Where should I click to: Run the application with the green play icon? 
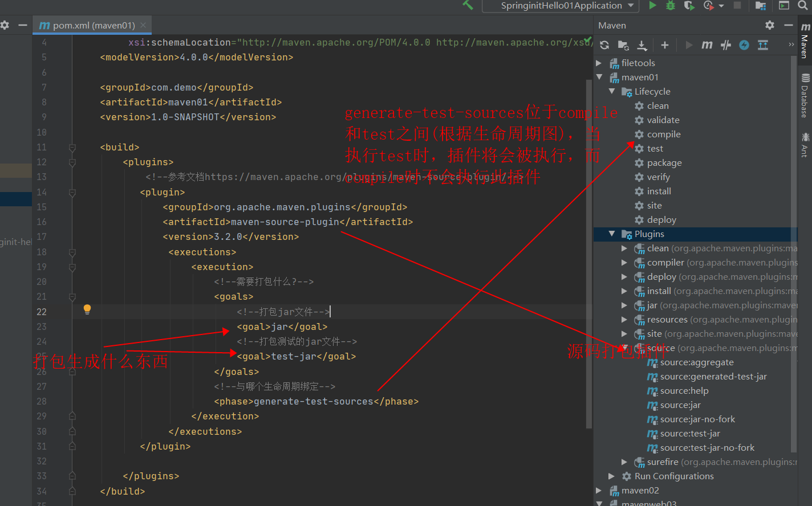click(x=652, y=5)
